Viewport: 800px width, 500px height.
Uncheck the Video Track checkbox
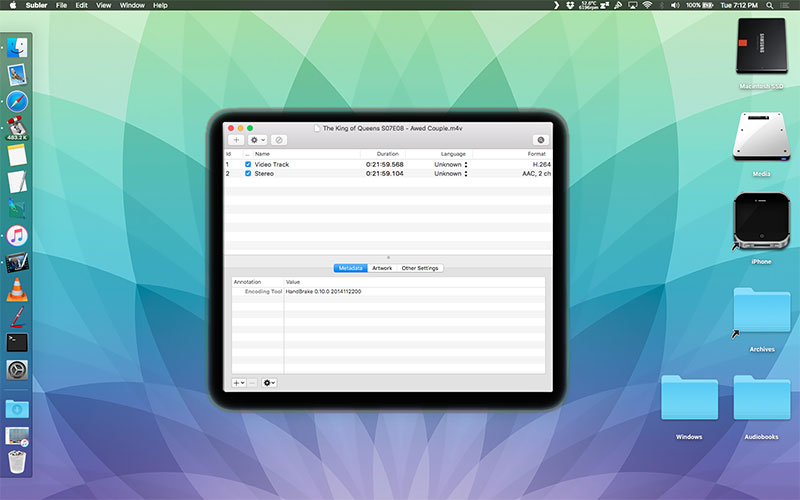248,164
